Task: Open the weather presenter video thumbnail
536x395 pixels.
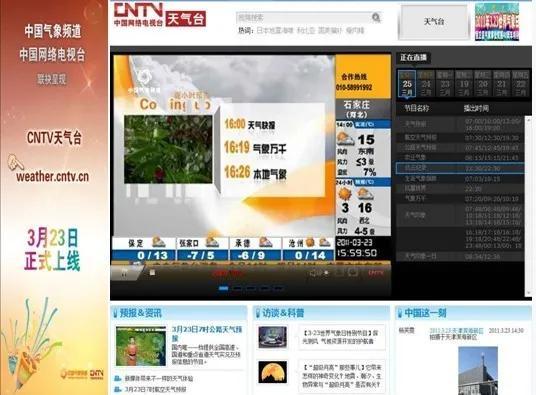Action: tap(141, 346)
